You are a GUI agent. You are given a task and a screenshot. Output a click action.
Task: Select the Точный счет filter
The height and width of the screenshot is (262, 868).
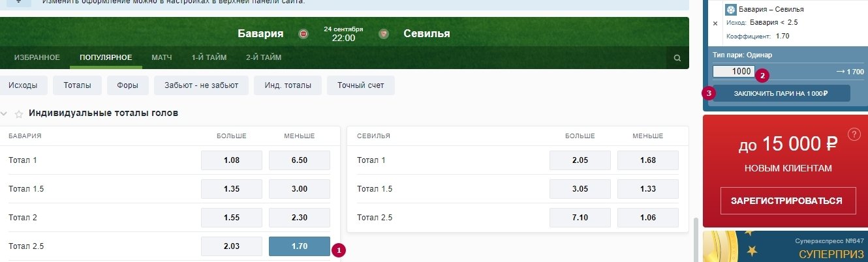point(361,85)
